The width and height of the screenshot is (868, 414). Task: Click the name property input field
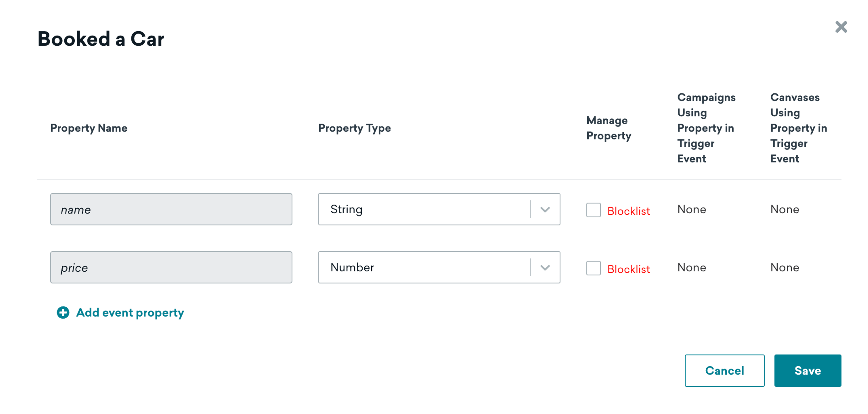pos(171,209)
